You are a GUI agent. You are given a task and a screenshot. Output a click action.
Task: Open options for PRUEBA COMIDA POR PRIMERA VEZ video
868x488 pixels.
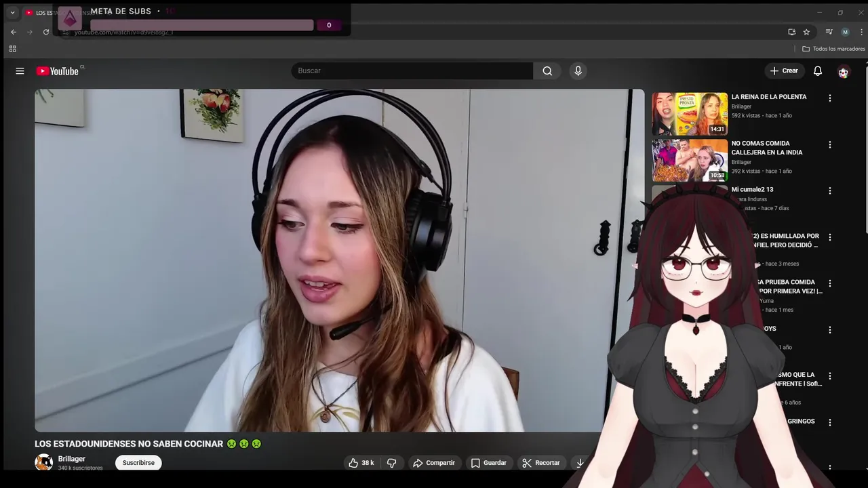tap(829, 283)
